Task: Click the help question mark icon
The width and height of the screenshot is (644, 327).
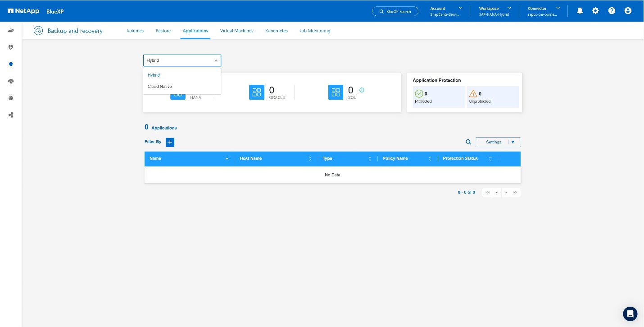Action: 612,11
